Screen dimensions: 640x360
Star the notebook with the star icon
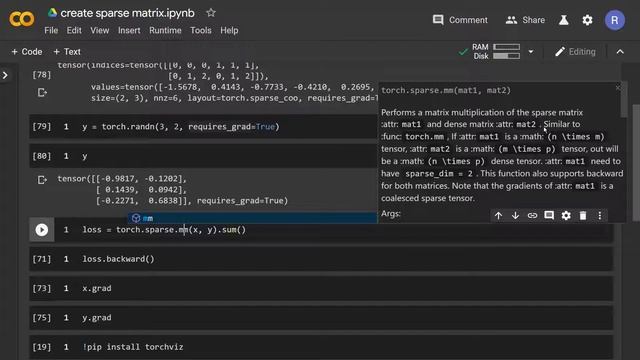(211, 13)
